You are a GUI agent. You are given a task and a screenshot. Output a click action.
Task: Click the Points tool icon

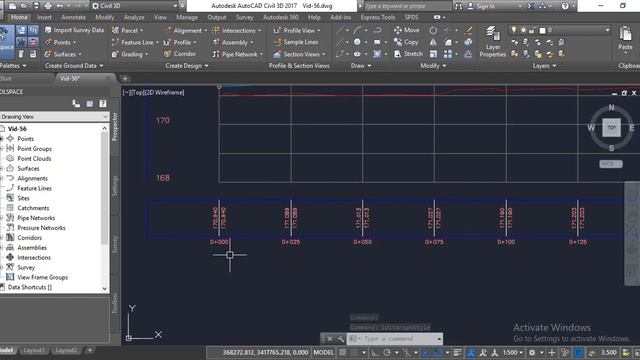48,42
